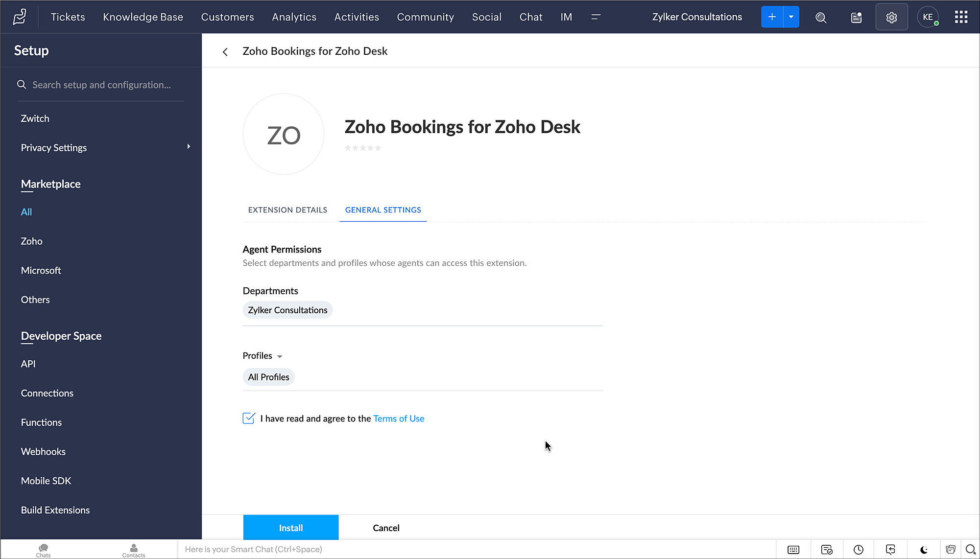Open the setup gear icon
Viewport: 980px width, 559px height.
891,17
